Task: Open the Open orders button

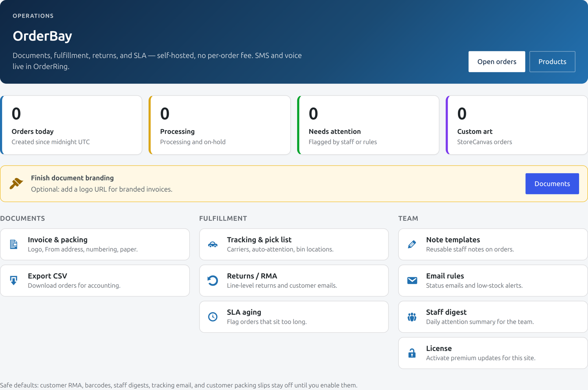Action: click(496, 61)
